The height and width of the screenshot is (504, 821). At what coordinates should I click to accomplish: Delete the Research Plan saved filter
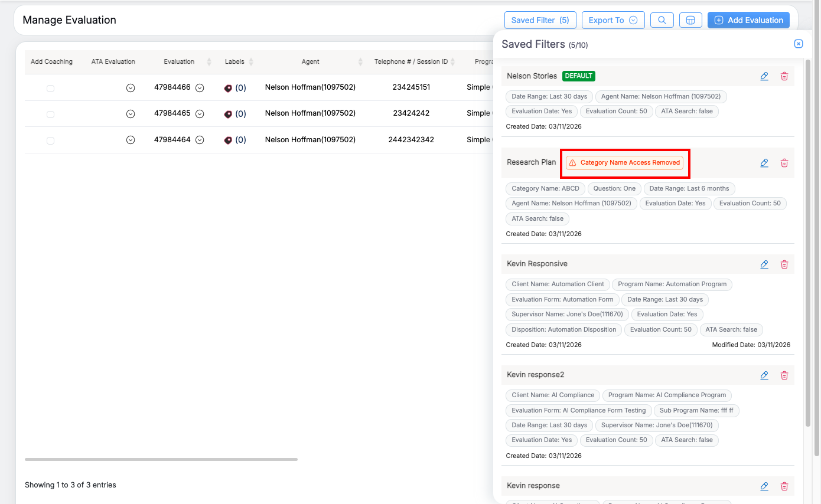[784, 163]
